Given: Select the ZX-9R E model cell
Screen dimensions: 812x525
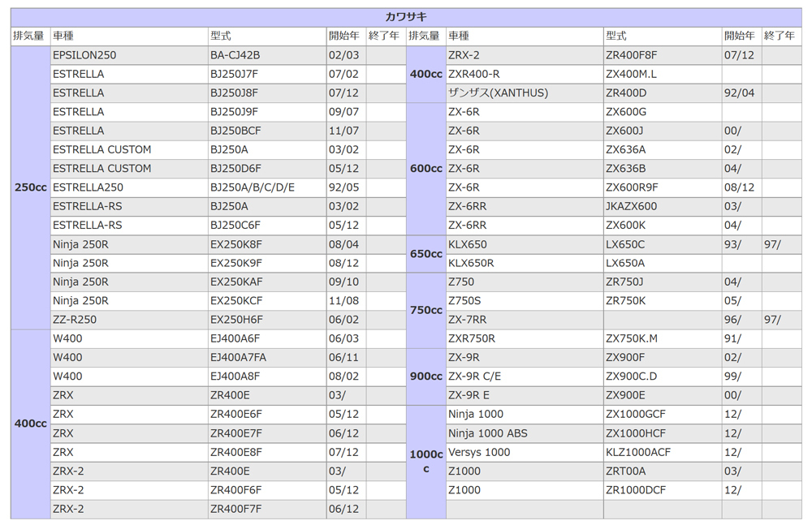Looking at the screenshot, I should 525,395.
